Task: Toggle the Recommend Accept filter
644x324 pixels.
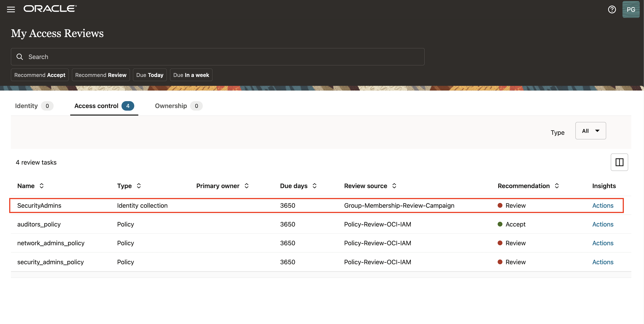Action: (39, 75)
